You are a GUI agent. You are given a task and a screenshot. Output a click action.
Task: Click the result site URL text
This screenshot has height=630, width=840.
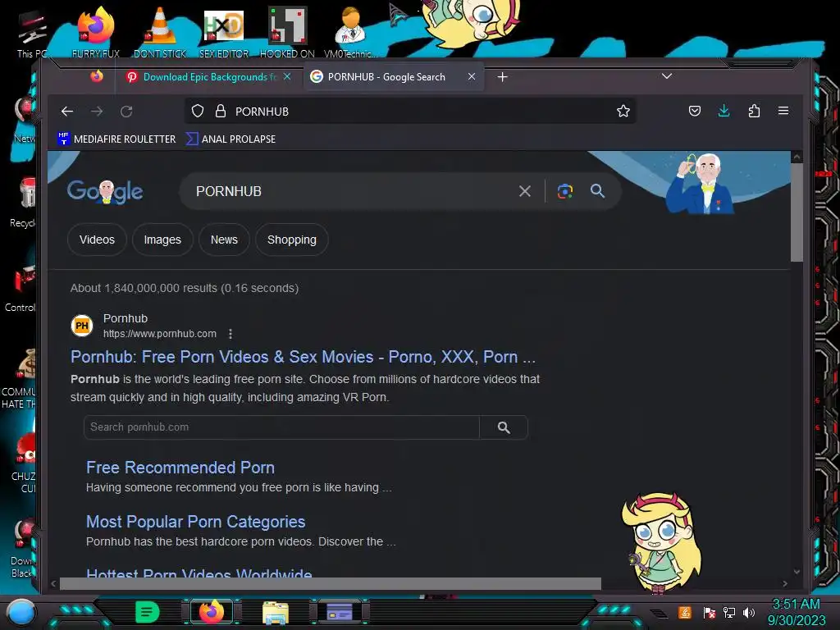pyautogui.click(x=160, y=334)
